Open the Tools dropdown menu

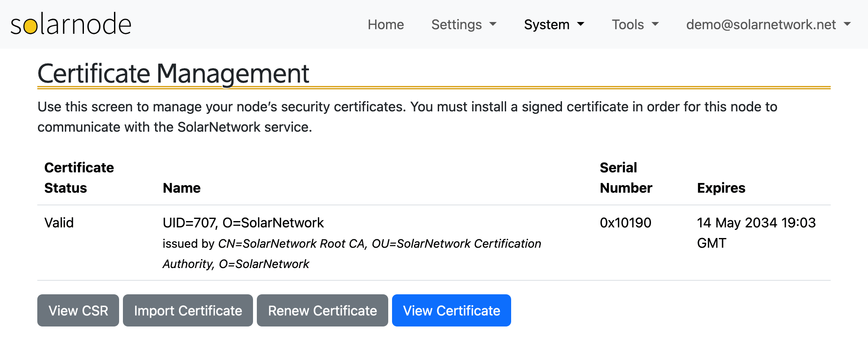(x=635, y=25)
